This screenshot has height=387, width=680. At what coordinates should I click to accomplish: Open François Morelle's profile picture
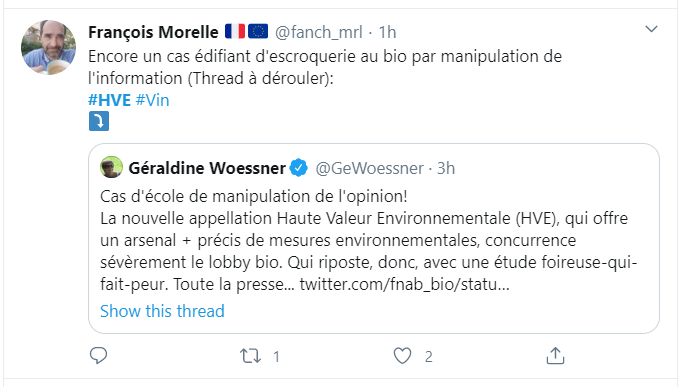(x=49, y=47)
